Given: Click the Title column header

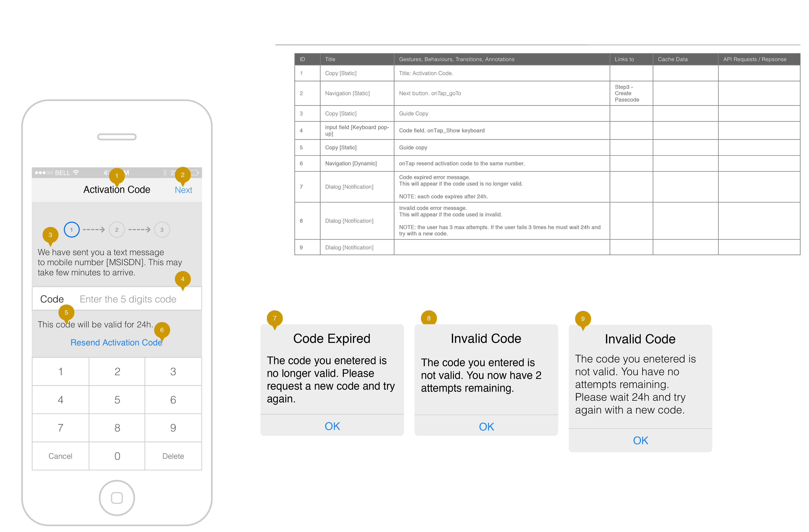Looking at the screenshot, I should 357,59.
